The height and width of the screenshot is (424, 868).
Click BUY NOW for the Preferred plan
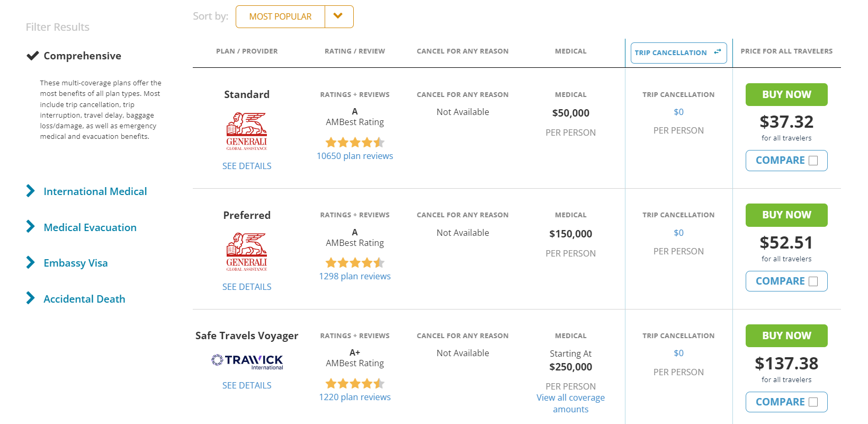pyautogui.click(x=786, y=215)
